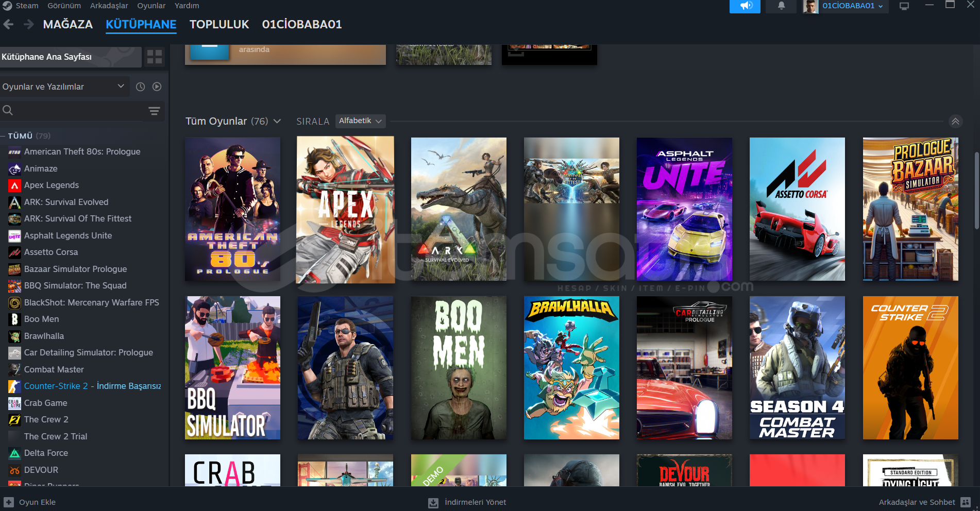Click Oyun Ekle text button
The image size is (980, 511).
37,502
